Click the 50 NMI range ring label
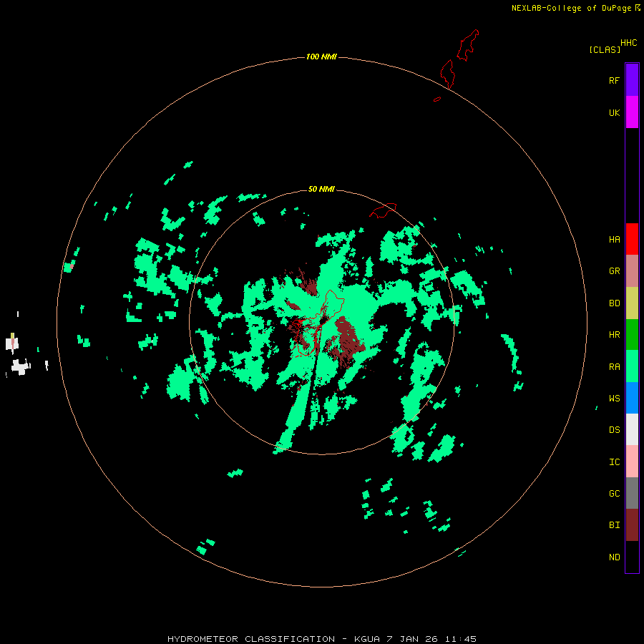This screenshot has height=644, width=644. tap(321, 189)
